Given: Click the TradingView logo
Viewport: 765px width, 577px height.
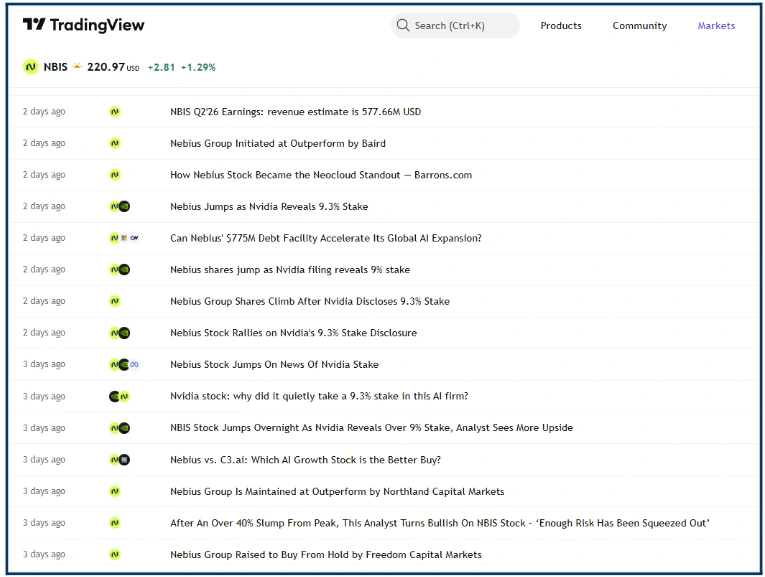Looking at the screenshot, I should pos(83,25).
